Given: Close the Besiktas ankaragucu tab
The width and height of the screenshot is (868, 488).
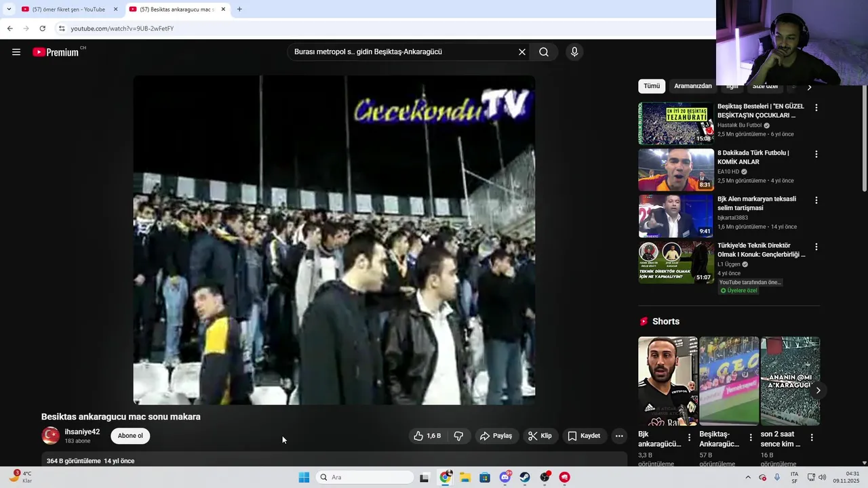Looking at the screenshot, I should pos(223,9).
